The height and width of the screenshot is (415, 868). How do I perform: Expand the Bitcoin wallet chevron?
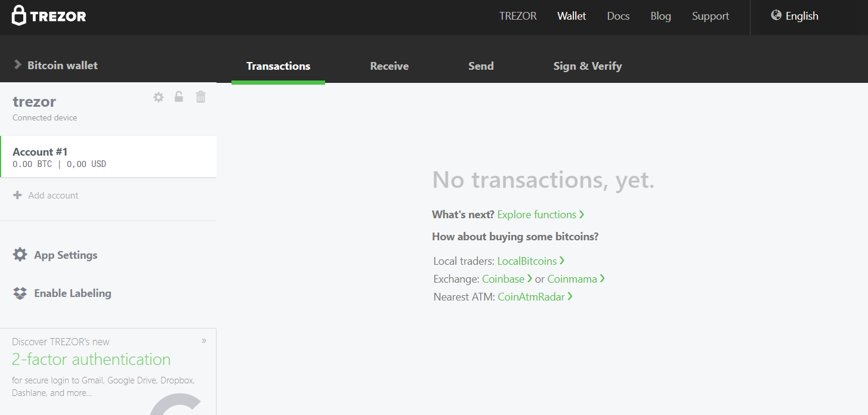click(17, 65)
